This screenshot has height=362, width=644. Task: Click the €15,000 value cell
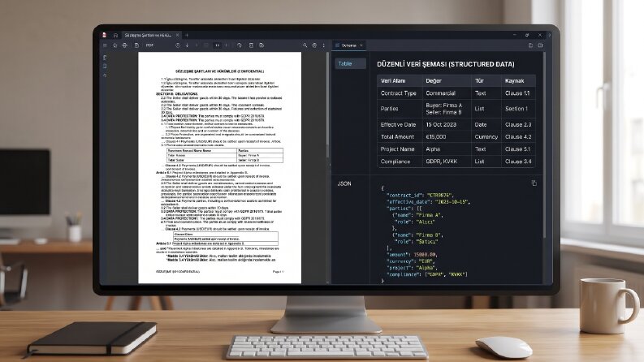click(x=447, y=136)
